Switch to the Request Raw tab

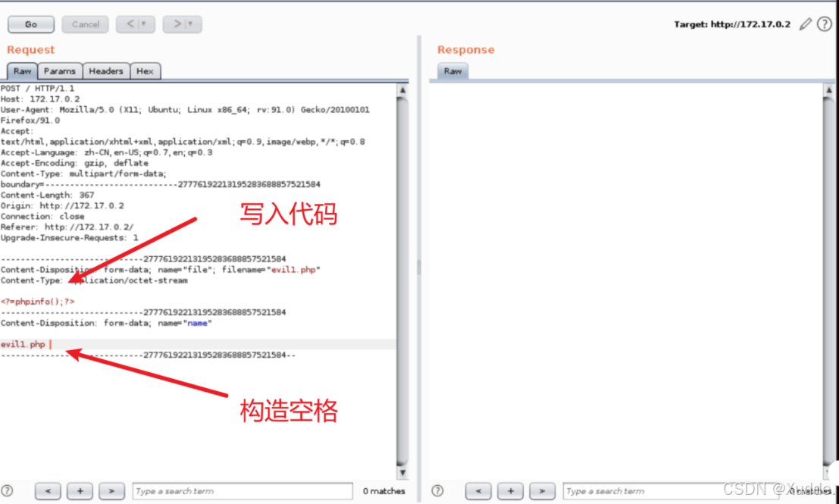click(23, 71)
